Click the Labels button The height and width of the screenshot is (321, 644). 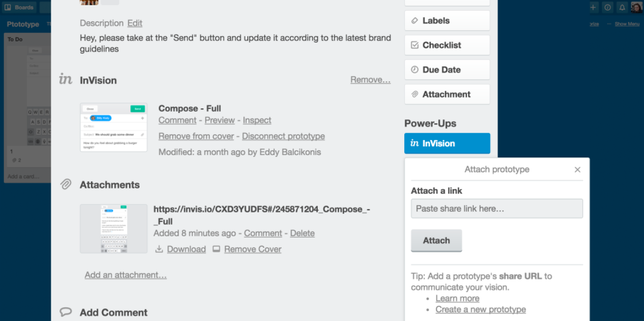[x=447, y=21]
